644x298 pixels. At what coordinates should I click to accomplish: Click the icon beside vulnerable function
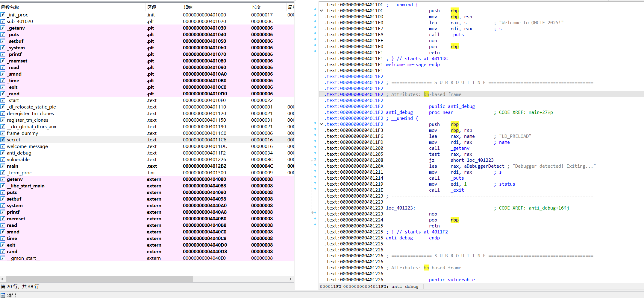click(x=3, y=159)
